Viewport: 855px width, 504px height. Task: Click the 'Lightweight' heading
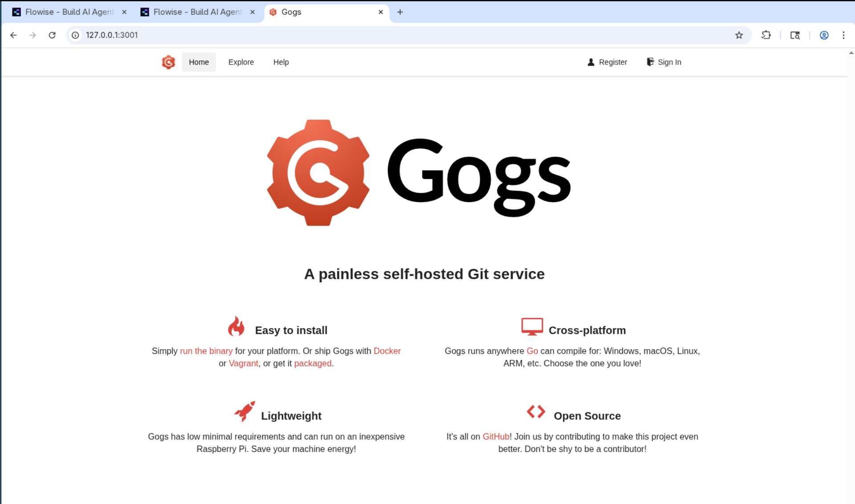[291, 416]
